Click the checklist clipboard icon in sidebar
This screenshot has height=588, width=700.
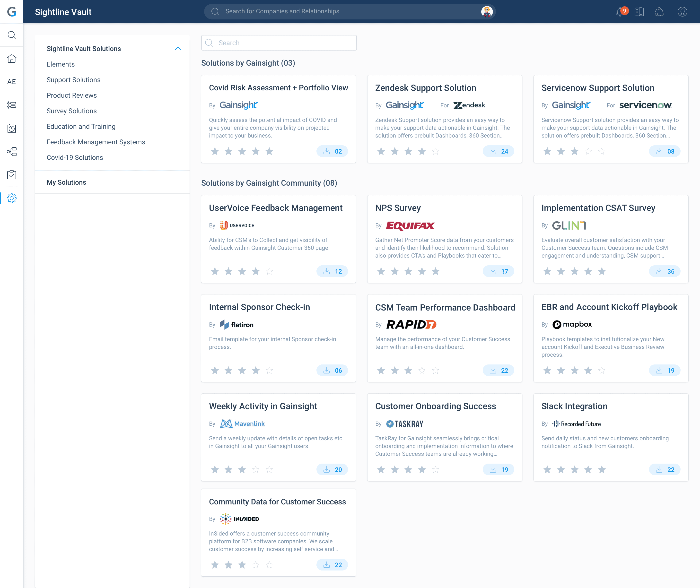[12, 175]
